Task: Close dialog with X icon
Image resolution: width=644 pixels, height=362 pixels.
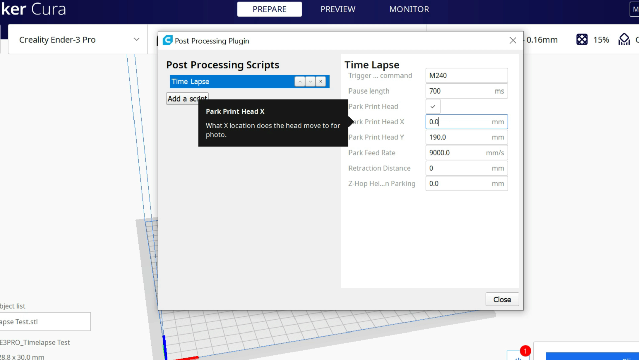Action: point(513,41)
